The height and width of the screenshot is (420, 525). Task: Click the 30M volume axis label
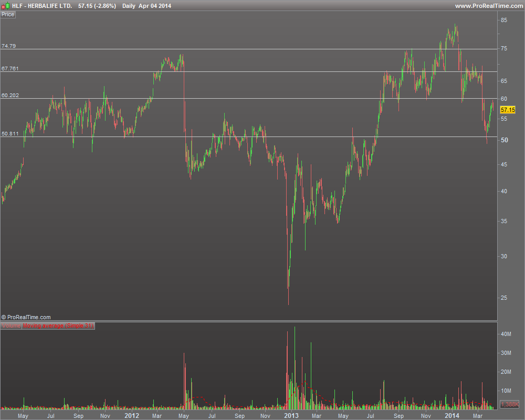(x=506, y=353)
